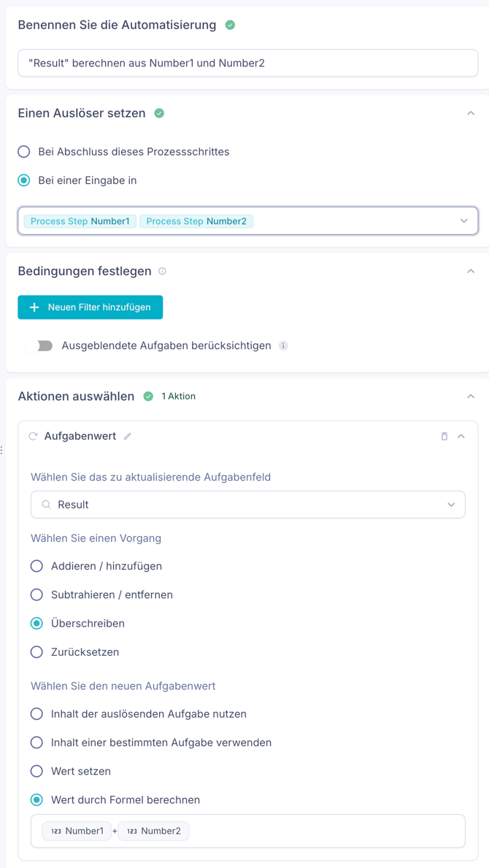The image size is (489, 868).
Task: Click the Number2 chip in the formula
Action: point(153,831)
